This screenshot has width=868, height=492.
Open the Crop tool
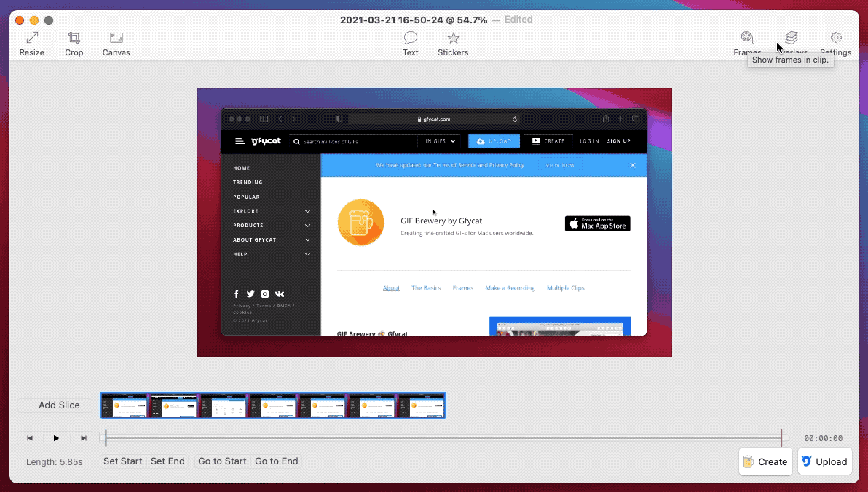(x=74, y=42)
